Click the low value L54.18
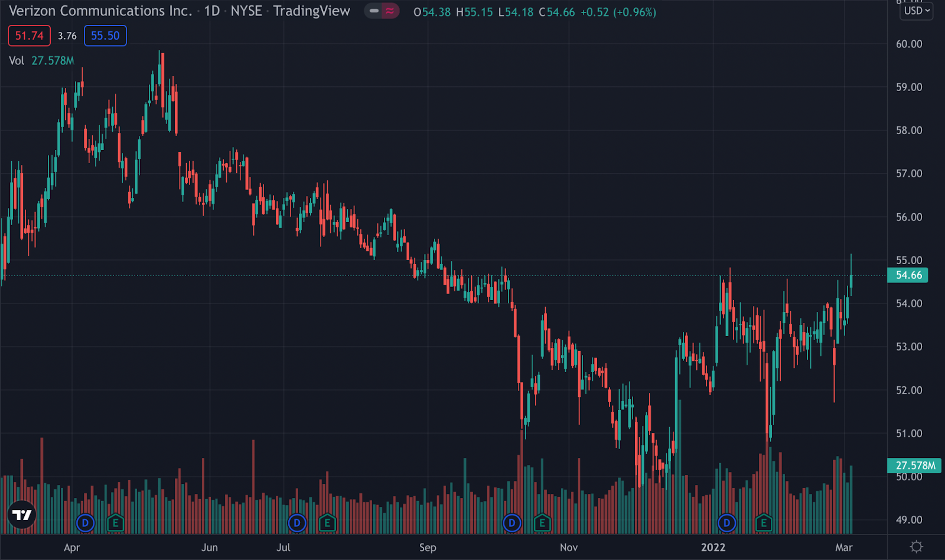945x560 pixels. 516,12
